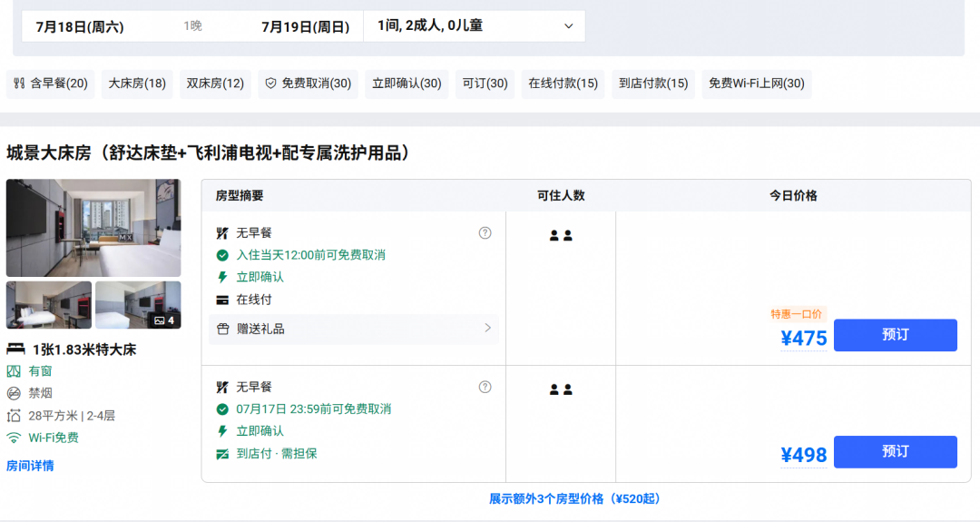The image size is (980, 522).
Task: Click the 房型摘要 column header
Action: pos(240,196)
